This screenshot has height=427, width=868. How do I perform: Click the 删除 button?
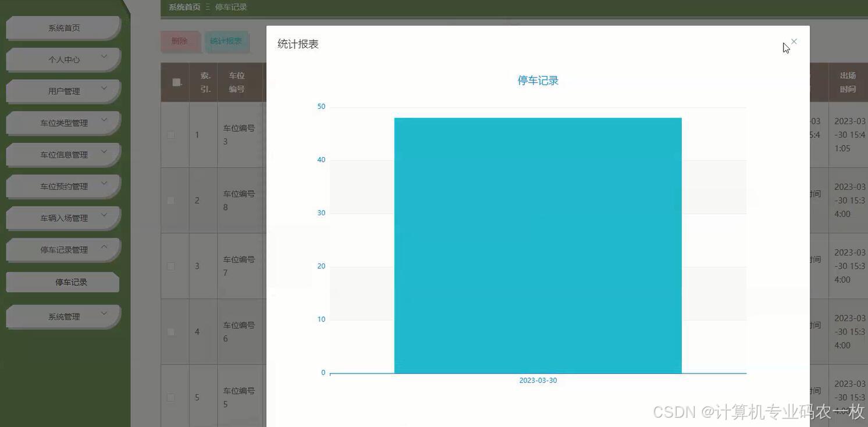(180, 41)
